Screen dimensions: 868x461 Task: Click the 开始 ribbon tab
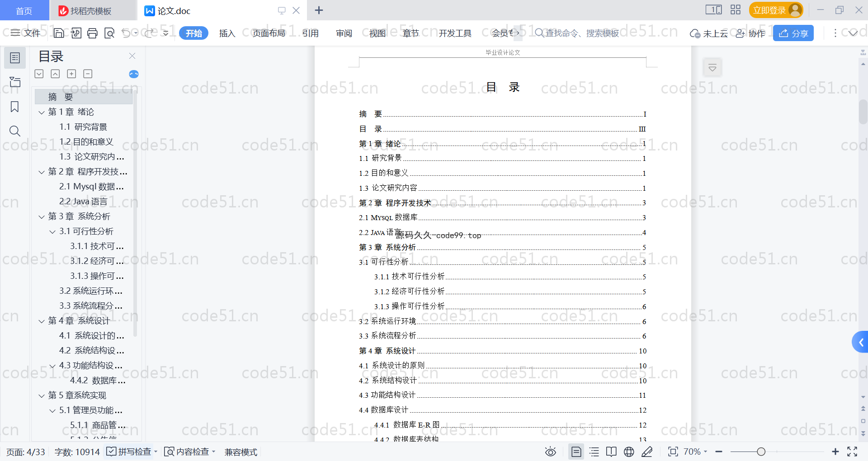(193, 33)
